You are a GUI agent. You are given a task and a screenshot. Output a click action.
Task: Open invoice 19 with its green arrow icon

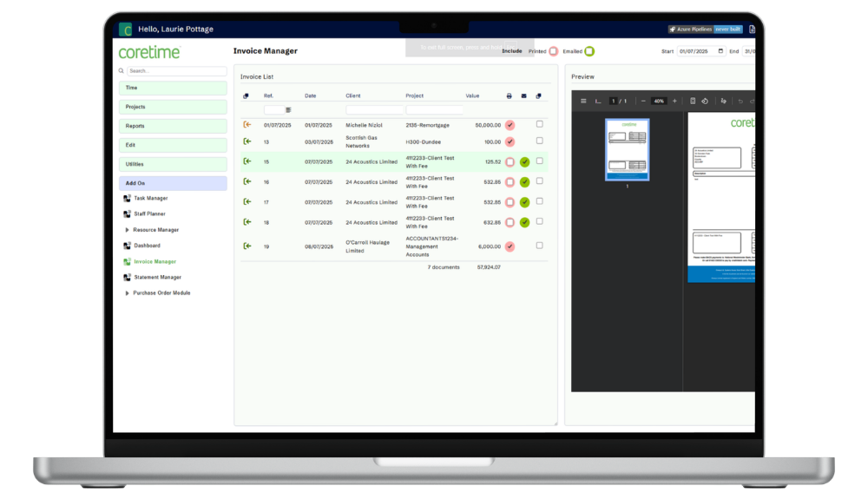pyautogui.click(x=247, y=246)
